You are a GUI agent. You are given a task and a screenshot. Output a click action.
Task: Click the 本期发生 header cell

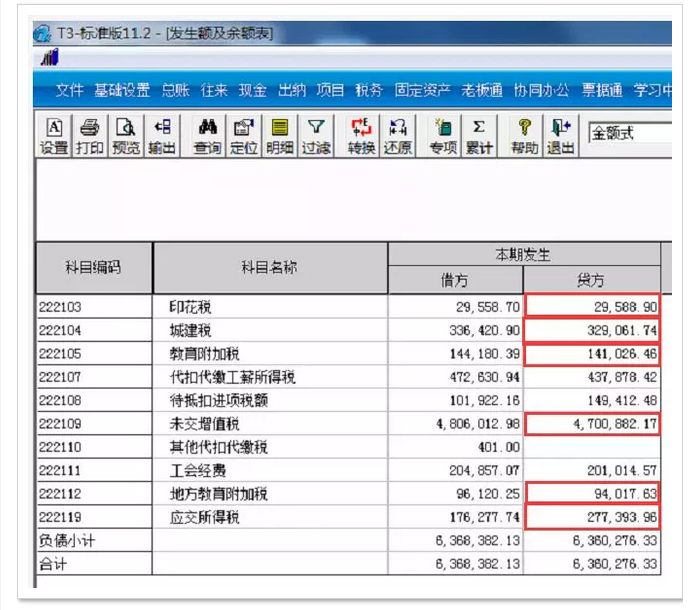click(524, 254)
